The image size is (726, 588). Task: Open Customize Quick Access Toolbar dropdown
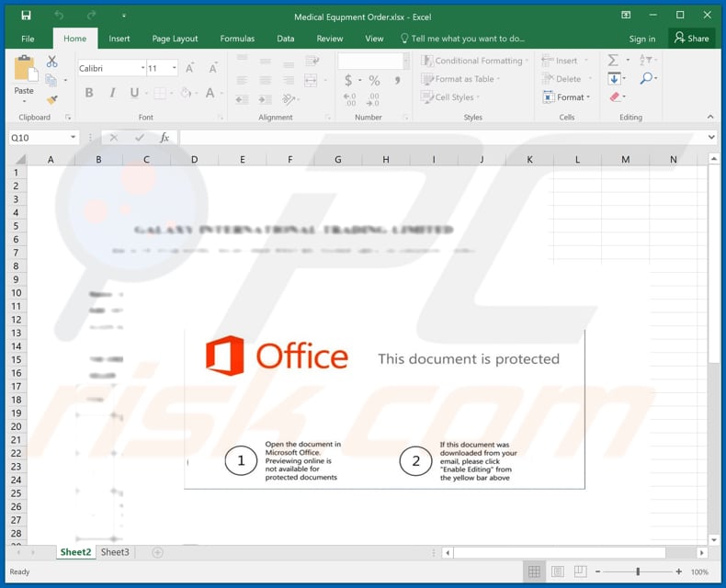124,16
